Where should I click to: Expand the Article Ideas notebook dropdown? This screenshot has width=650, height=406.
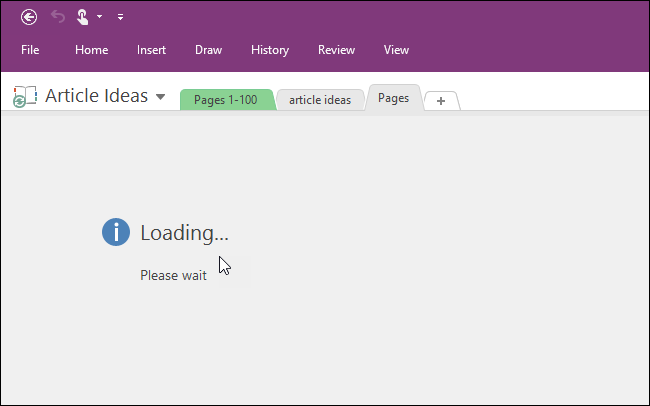160,97
